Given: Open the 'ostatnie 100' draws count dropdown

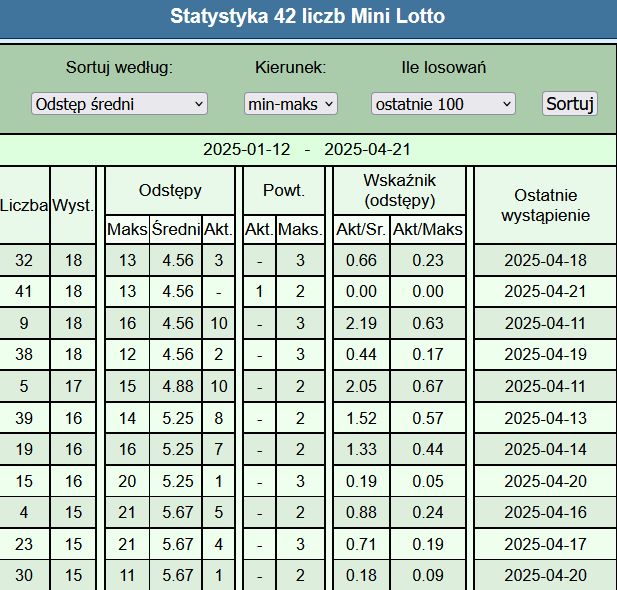Looking at the screenshot, I should coord(443,104).
